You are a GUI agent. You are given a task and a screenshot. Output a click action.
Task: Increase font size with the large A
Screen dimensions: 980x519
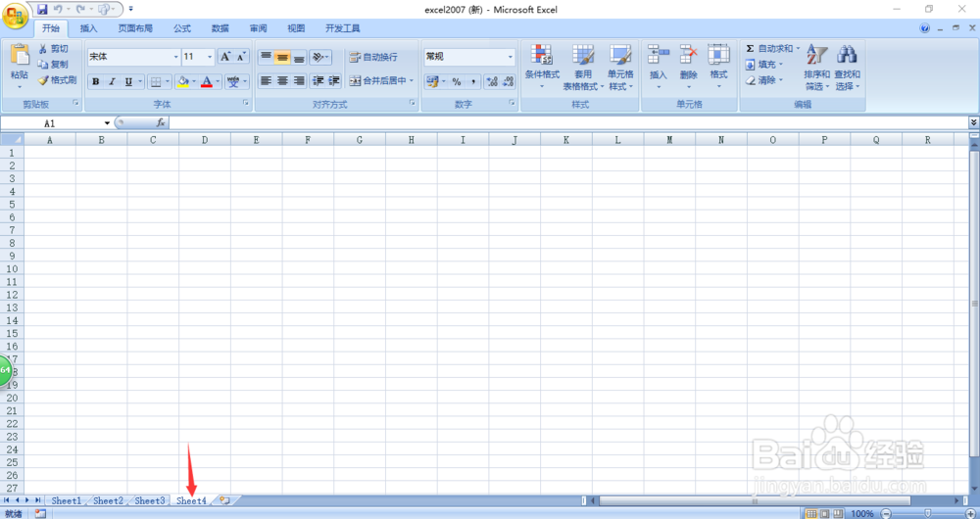click(225, 57)
